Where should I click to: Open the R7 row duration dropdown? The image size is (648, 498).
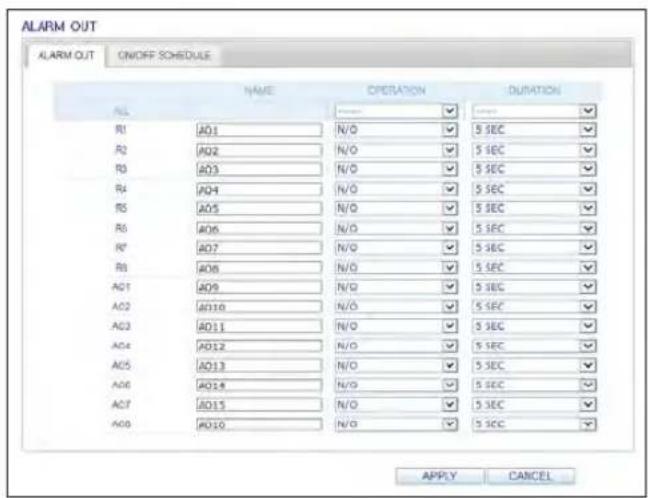coord(534,248)
